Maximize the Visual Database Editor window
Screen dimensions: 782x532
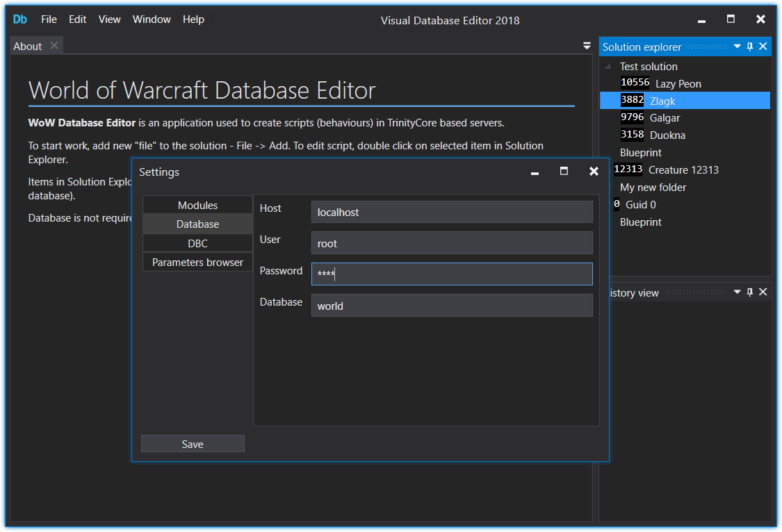731,19
